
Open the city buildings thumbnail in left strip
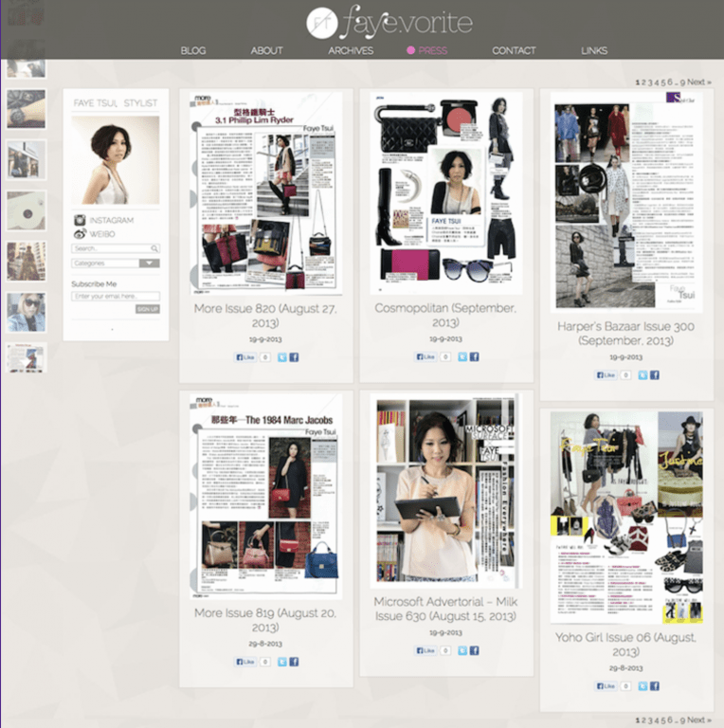click(x=27, y=261)
